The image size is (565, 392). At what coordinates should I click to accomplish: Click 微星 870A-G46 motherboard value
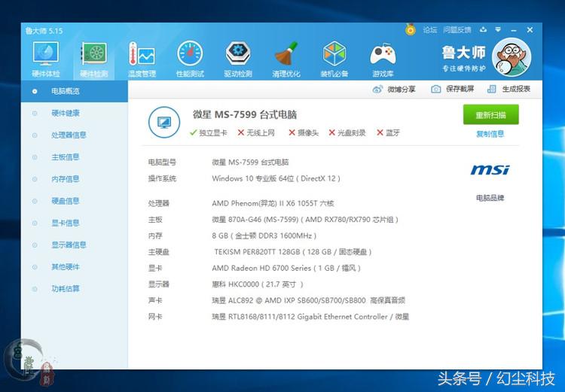pyautogui.click(x=305, y=220)
